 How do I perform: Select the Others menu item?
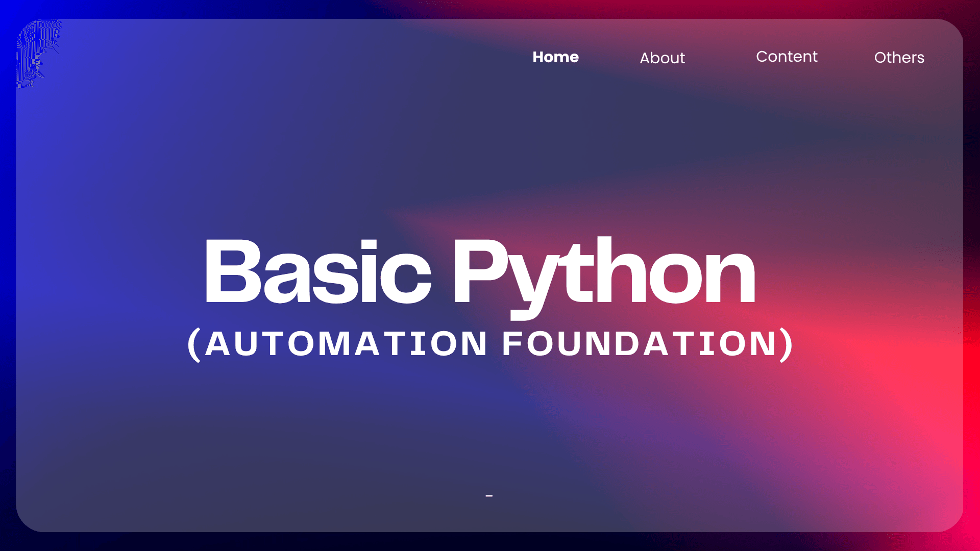899,58
